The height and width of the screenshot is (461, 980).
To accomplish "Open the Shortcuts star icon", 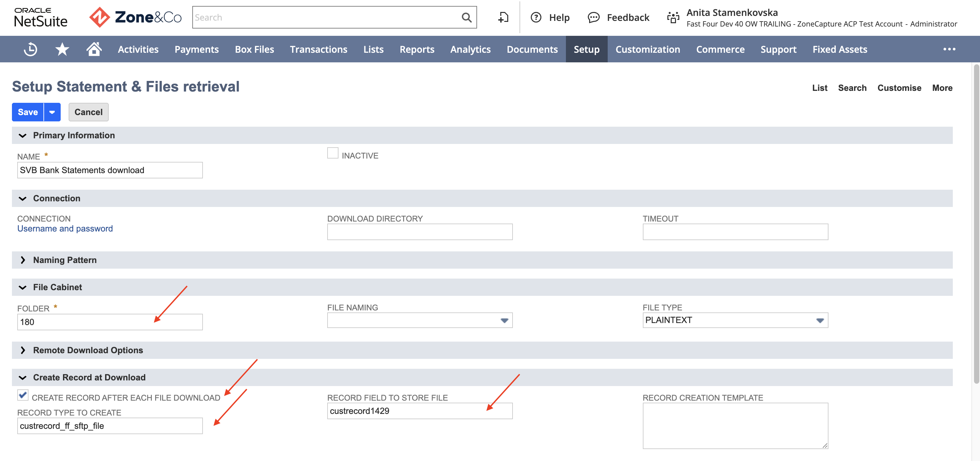I will (x=62, y=49).
